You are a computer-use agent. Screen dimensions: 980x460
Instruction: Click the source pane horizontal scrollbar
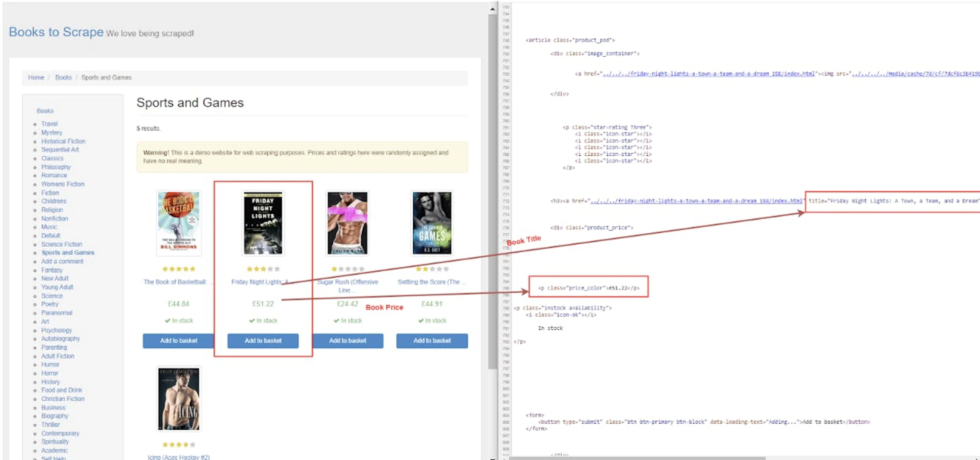tap(637, 458)
